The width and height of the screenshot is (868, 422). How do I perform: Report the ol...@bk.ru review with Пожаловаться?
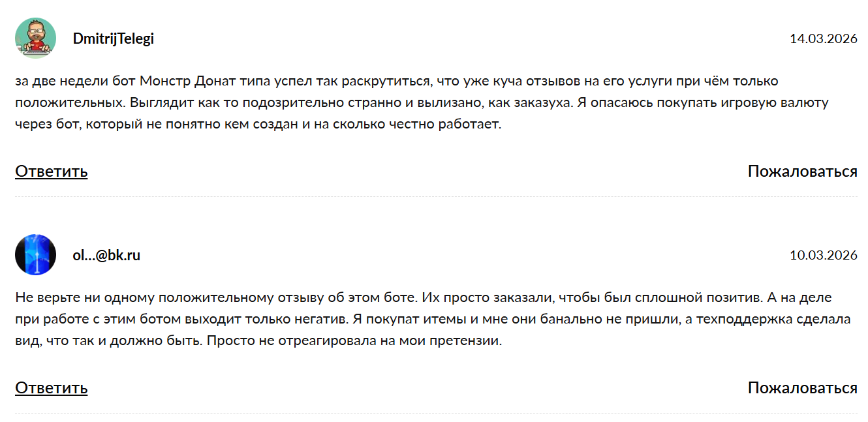802,388
